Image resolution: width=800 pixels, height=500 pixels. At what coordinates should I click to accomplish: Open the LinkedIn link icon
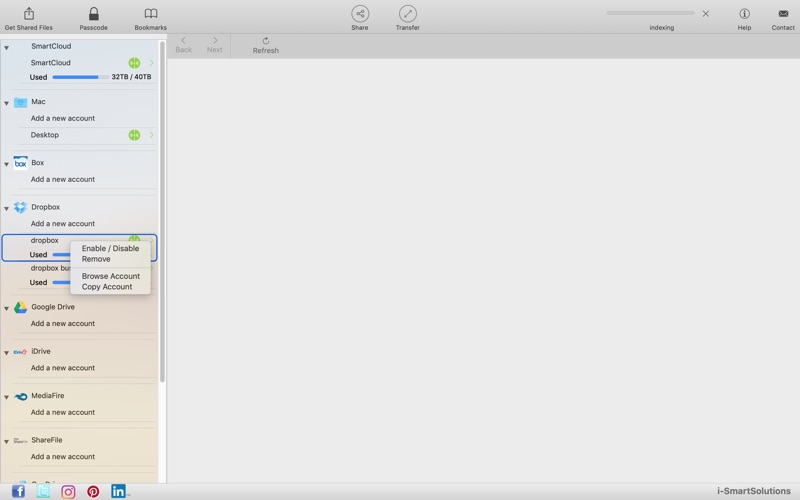click(118, 491)
